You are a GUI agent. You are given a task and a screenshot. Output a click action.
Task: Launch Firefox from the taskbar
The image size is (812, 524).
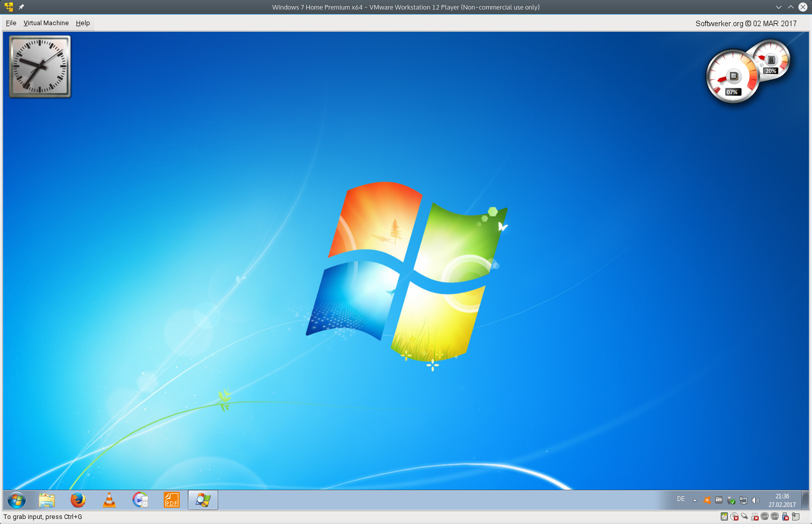(x=78, y=500)
